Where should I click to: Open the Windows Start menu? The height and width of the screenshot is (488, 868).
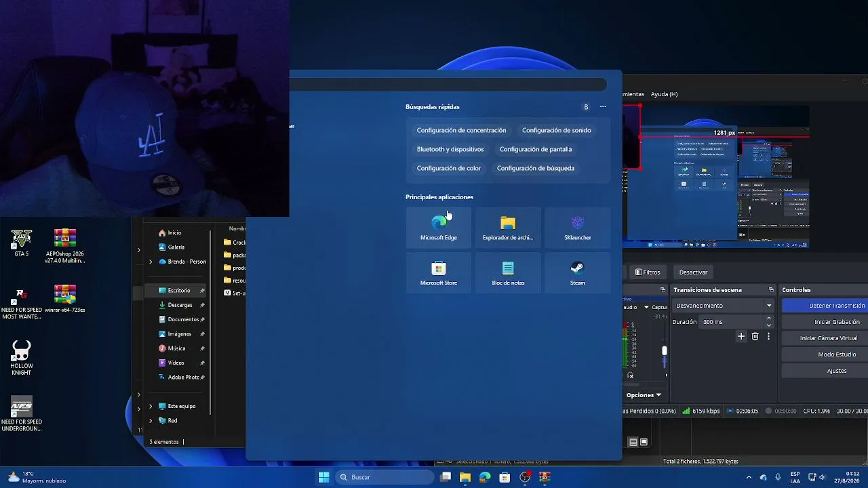tap(324, 477)
